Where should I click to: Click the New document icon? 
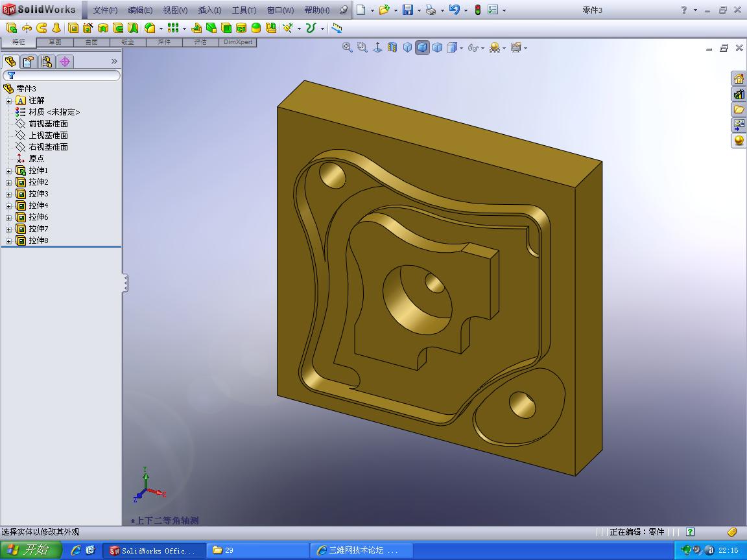pyautogui.click(x=361, y=10)
